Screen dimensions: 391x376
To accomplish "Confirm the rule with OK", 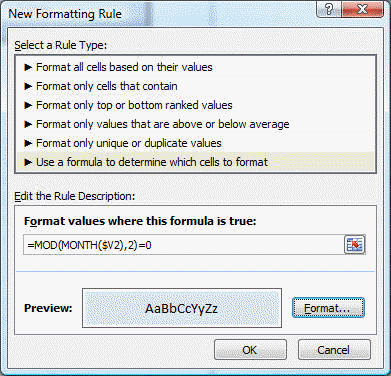I will pyautogui.click(x=250, y=350).
